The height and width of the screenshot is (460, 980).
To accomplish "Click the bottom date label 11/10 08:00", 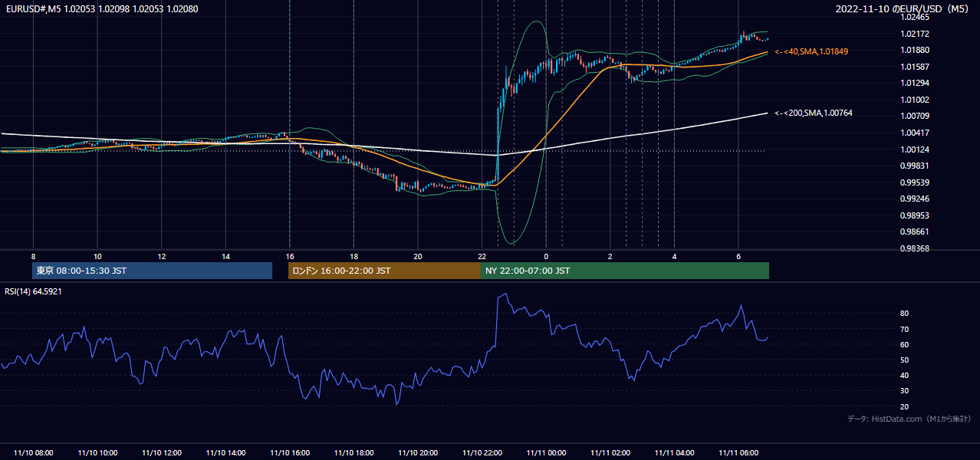I will (34, 453).
